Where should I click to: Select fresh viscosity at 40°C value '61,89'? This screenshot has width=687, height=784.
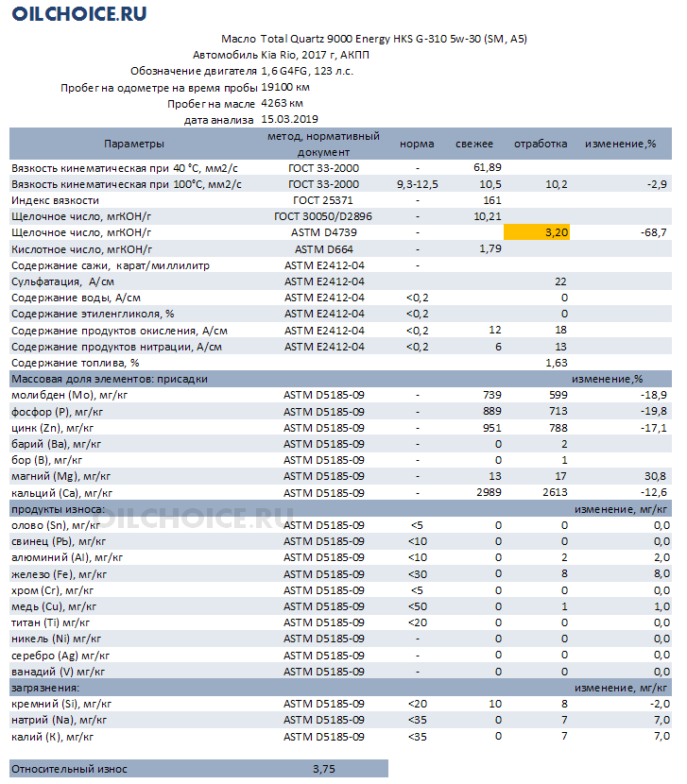click(487, 167)
